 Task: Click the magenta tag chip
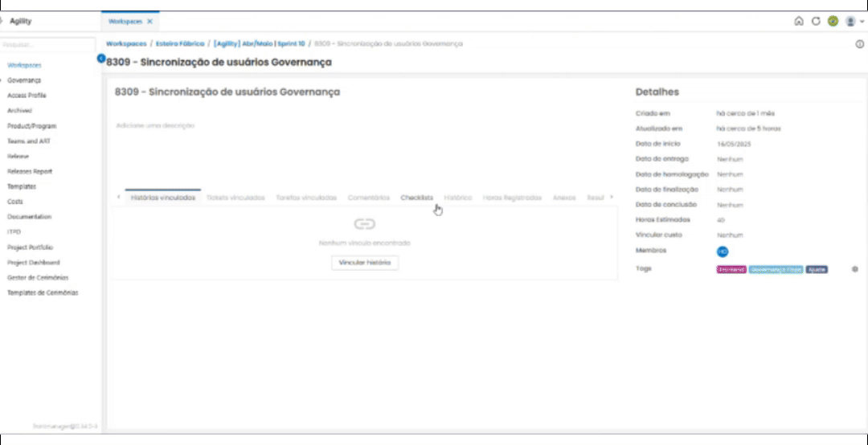point(731,270)
